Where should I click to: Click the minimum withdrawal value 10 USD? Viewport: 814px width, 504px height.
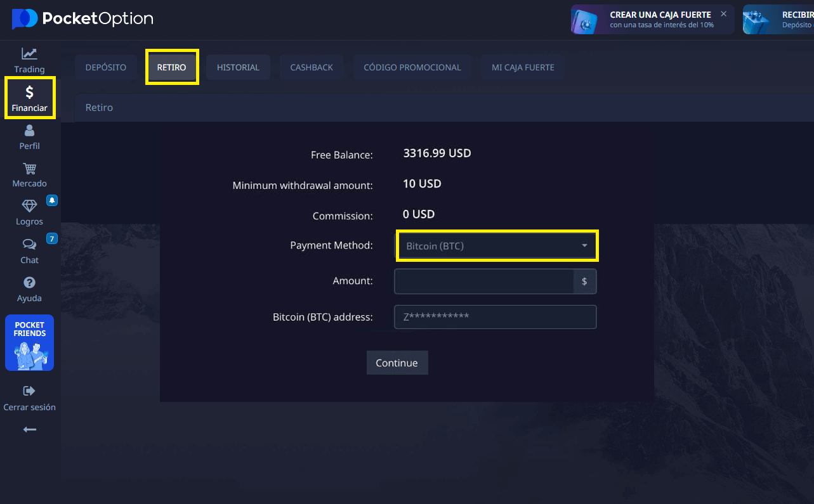tap(422, 184)
